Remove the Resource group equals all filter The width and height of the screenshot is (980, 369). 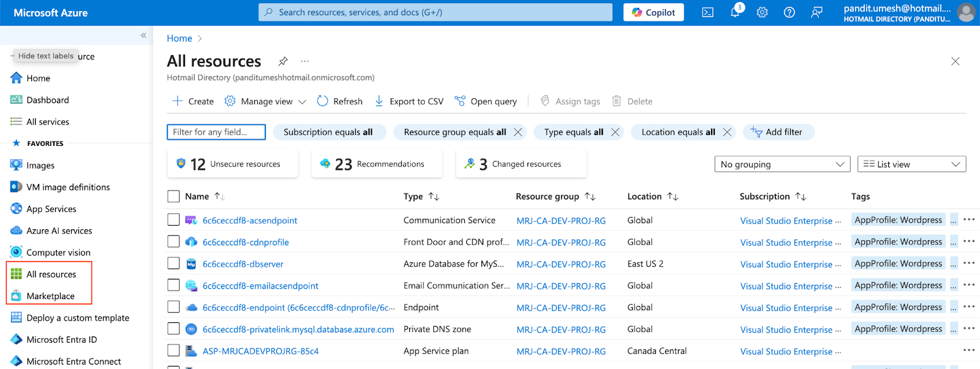[x=518, y=132]
